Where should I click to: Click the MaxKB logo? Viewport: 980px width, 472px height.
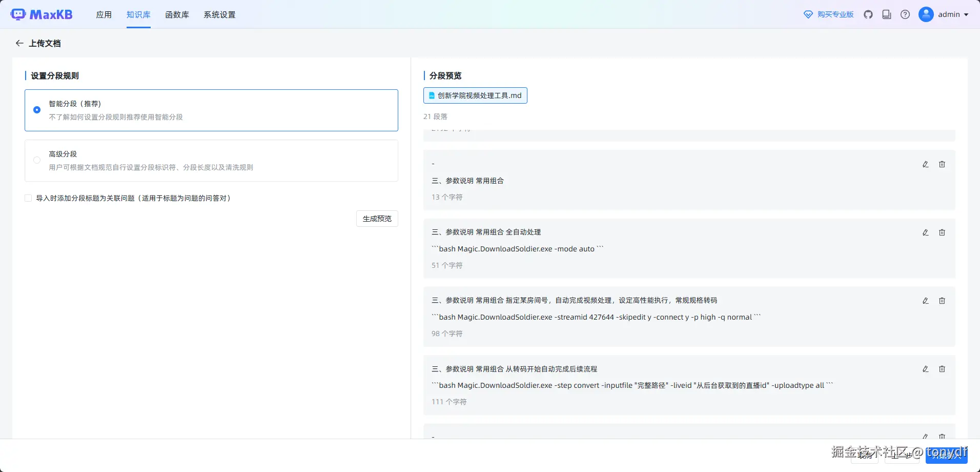click(42, 14)
